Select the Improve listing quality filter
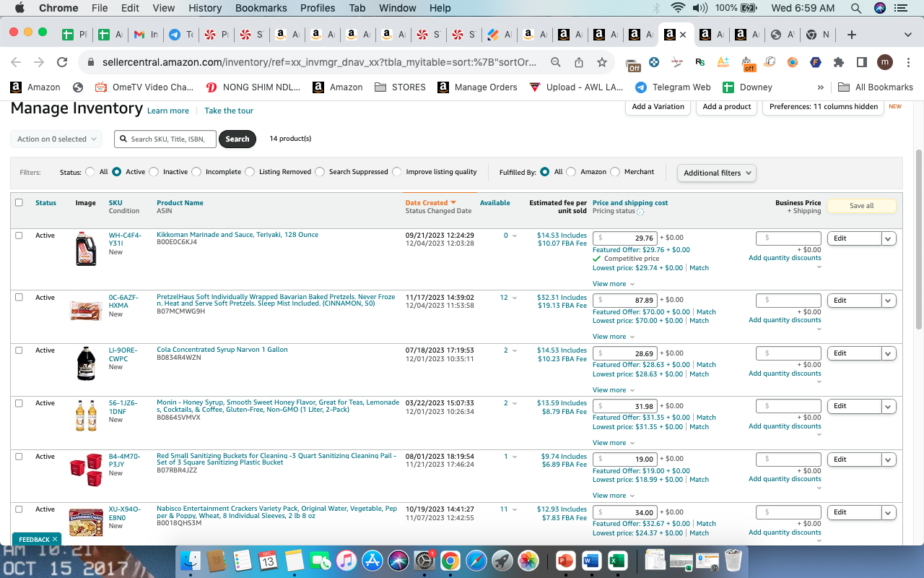 (397, 172)
